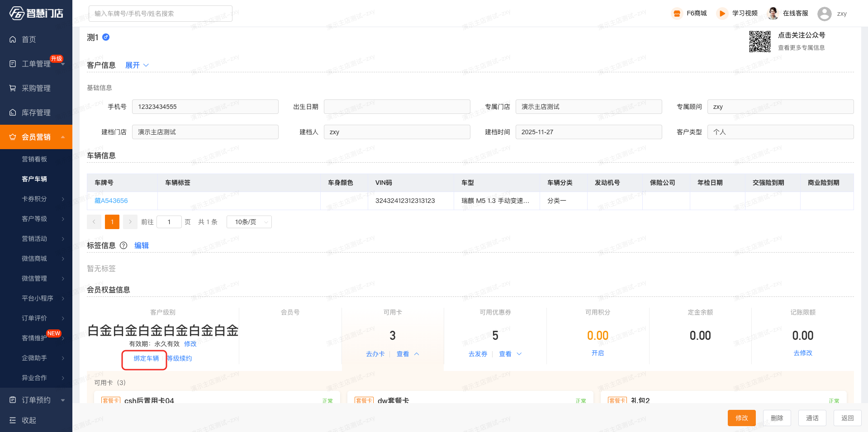The width and height of the screenshot is (868, 432).
Task: Click the 删除 button
Action: point(777,418)
